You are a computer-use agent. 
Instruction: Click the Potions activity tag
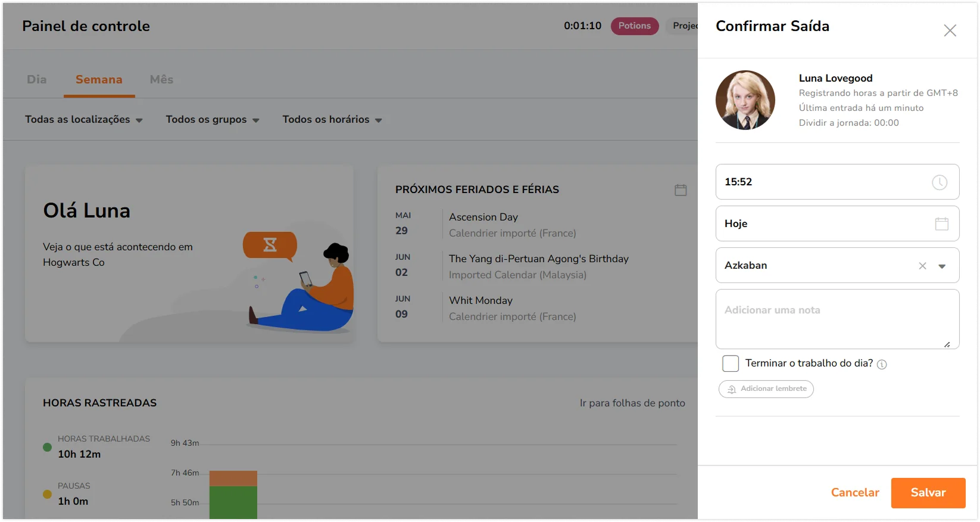click(x=635, y=26)
